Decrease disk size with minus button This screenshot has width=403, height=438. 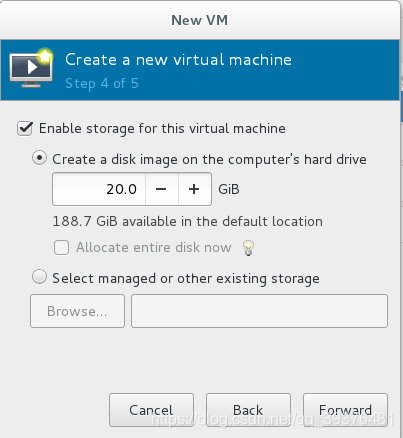point(161,189)
